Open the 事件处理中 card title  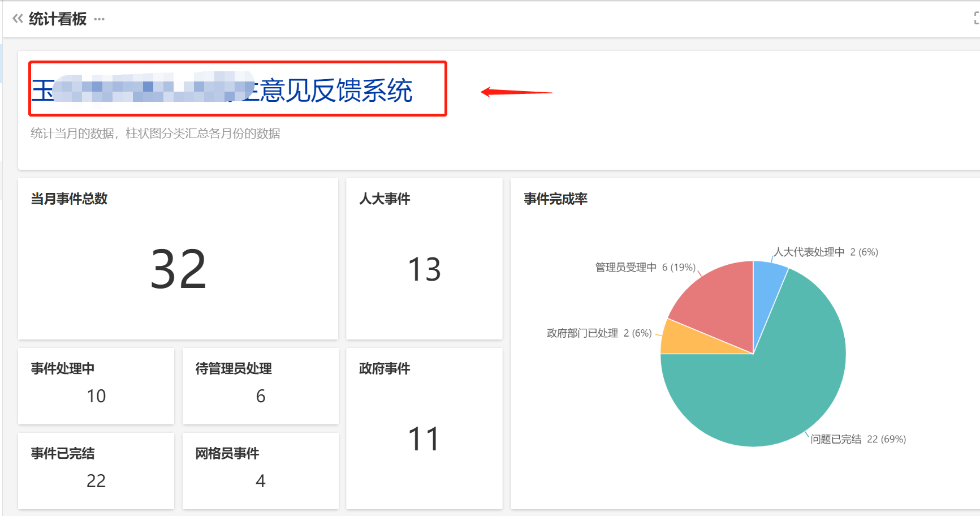point(63,368)
